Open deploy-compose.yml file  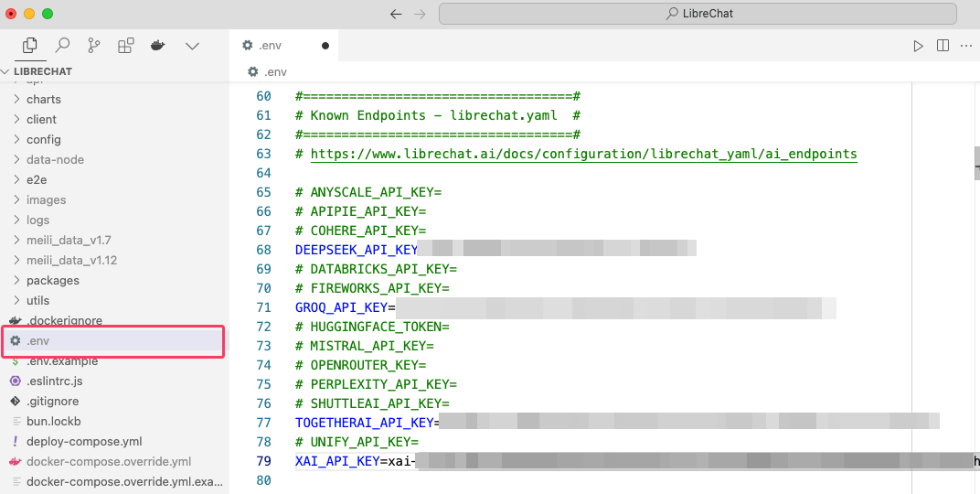[x=84, y=441]
